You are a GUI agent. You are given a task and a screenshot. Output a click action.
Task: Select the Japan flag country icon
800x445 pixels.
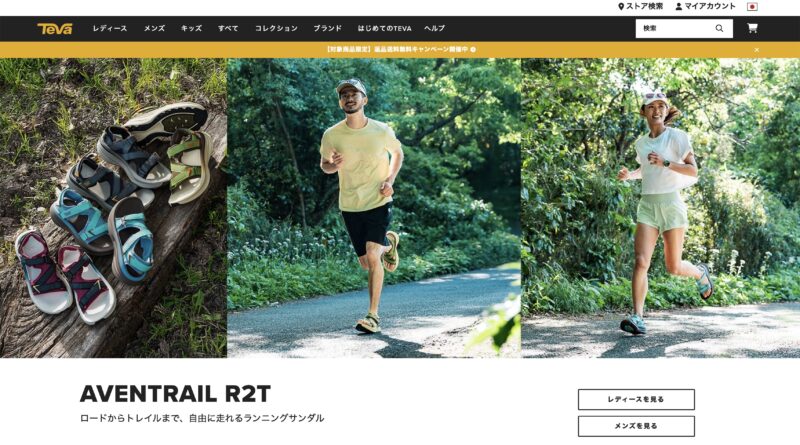coord(752,7)
